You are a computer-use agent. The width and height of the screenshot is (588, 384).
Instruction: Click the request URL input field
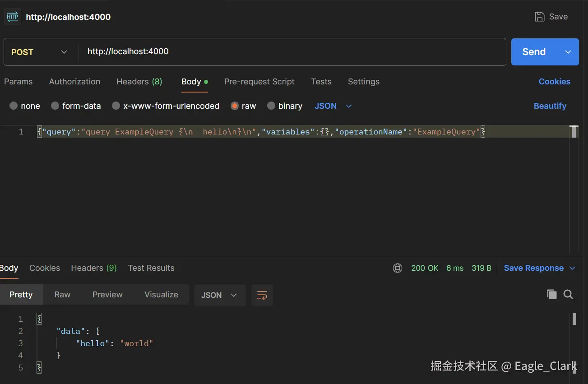(292, 52)
